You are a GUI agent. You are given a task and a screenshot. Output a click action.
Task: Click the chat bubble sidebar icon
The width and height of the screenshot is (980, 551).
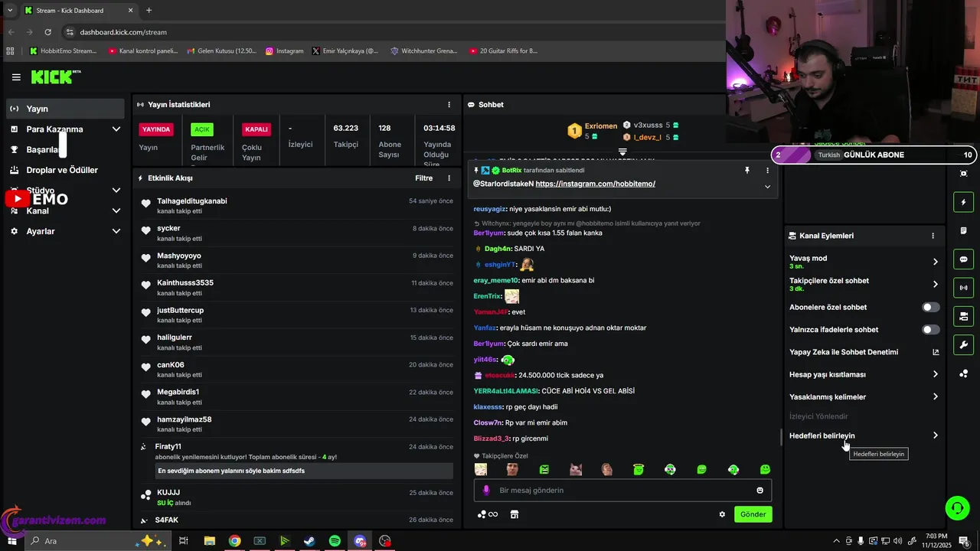click(963, 259)
